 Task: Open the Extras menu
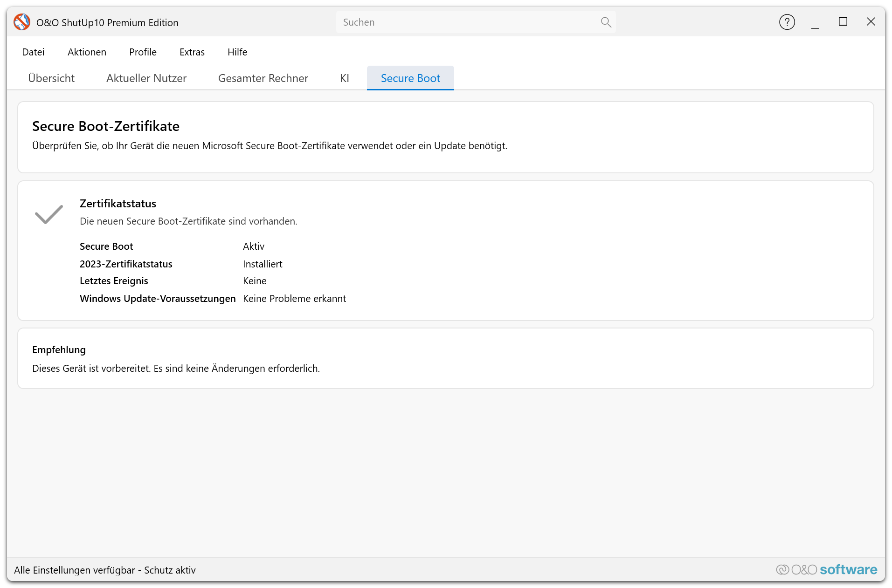(x=192, y=52)
